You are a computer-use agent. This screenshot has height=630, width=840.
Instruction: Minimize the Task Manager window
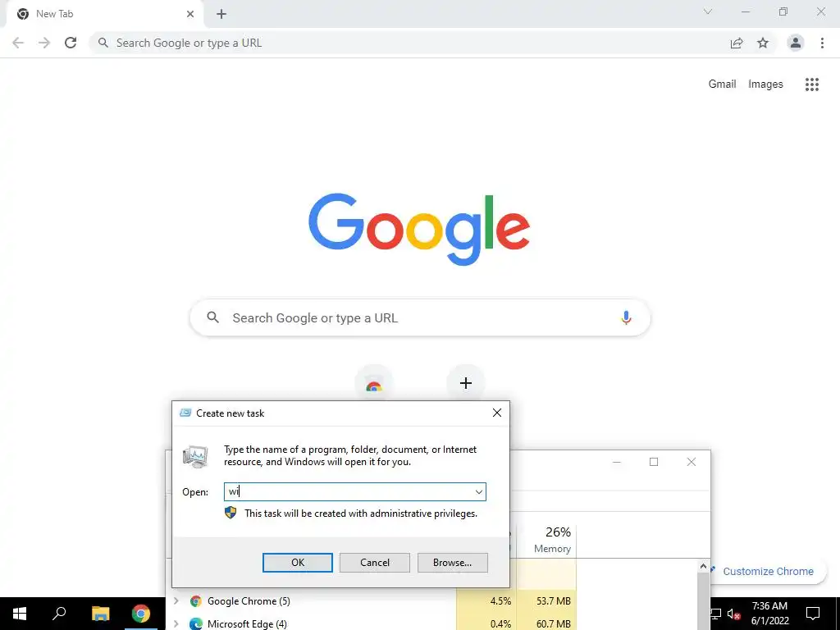click(617, 462)
